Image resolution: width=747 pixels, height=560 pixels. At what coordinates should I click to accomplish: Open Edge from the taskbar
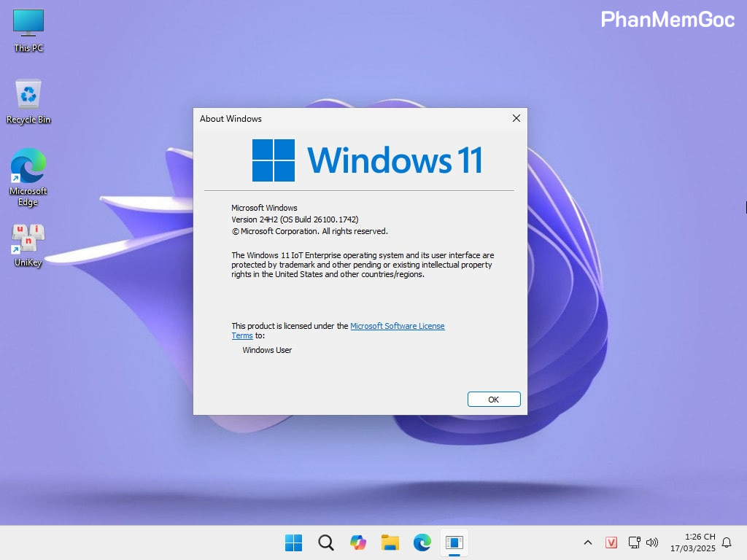pyautogui.click(x=422, y=542)
